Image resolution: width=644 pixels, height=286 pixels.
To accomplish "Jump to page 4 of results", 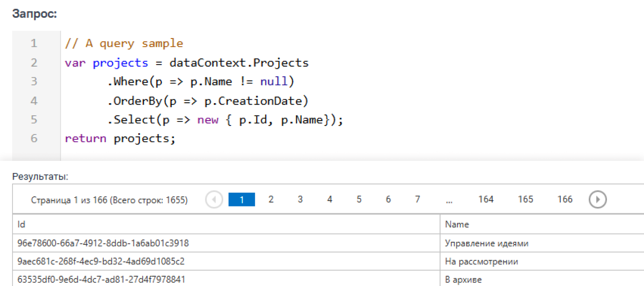I will [x=330, y=199].
